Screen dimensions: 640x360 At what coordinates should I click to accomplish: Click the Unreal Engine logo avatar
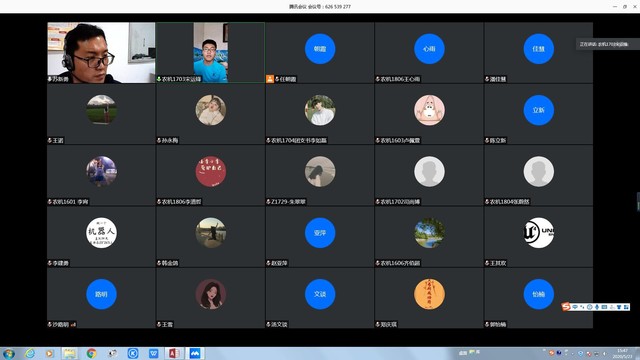[538, 233]
